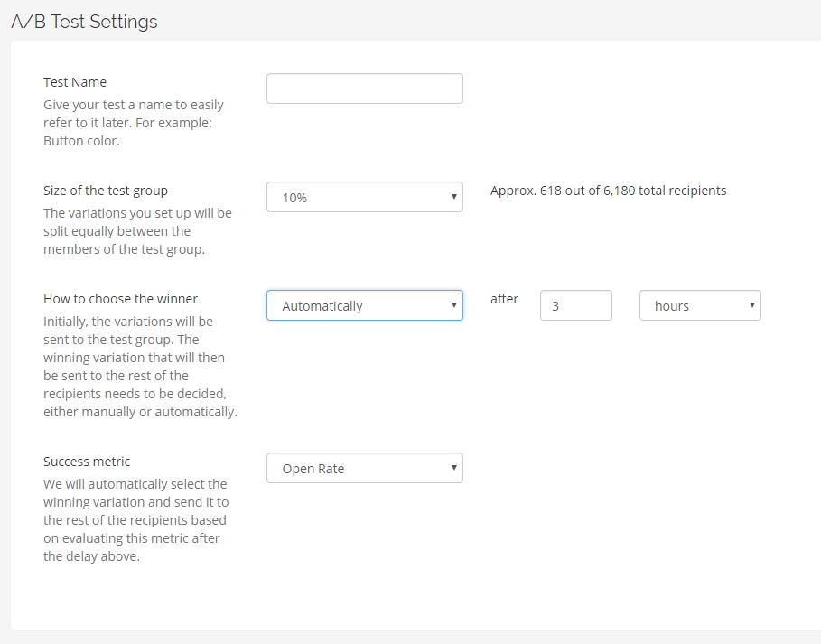Open the hours time unit dropdown
Screen dimensions: 821x644
coord(700,305)
